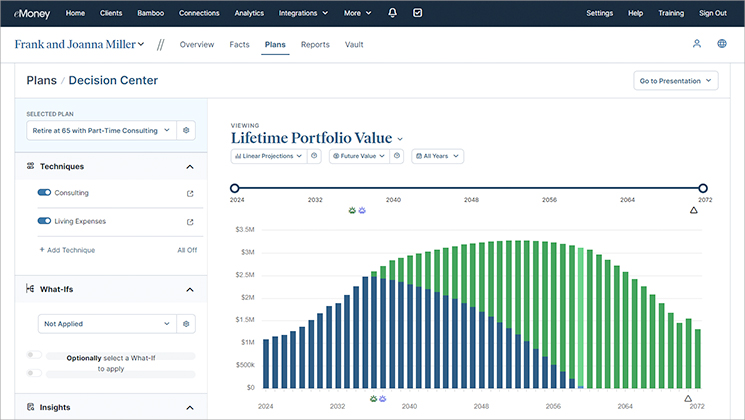The image size is (745, 420).
Task: Click the What-Ifs settings gear icon
Action: click(186, 324)
